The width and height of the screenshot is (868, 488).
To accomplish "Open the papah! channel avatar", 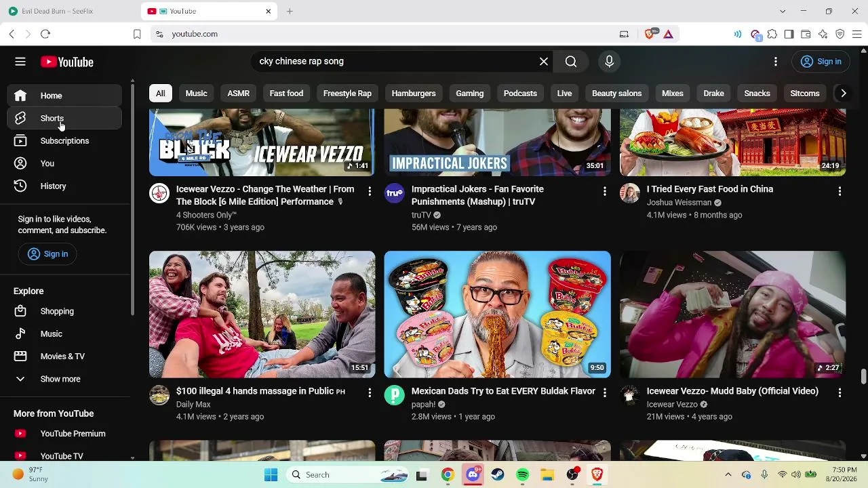I will (394, 395).
